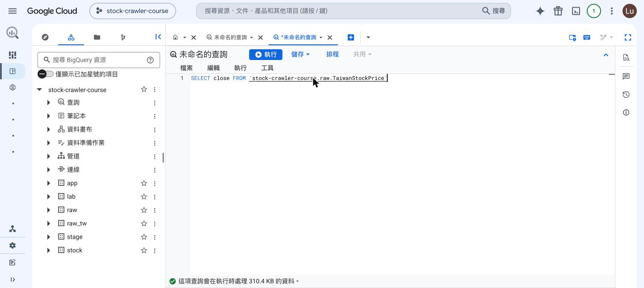The image size is (644, 288).
Task: Star the raw dataset
Action: 144,210
